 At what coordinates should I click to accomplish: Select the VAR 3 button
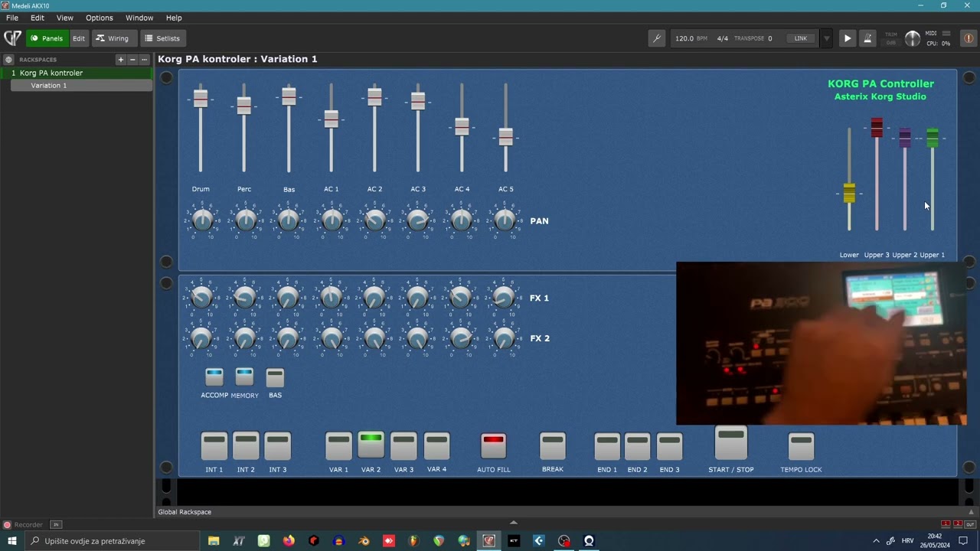coord(403,446)
